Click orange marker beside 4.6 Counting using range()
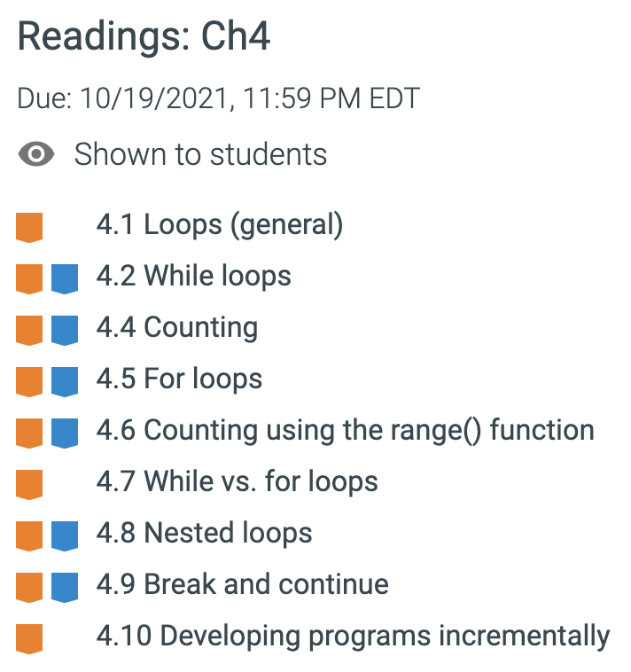This screenshot has width=631, height=672. coord(29,434)
